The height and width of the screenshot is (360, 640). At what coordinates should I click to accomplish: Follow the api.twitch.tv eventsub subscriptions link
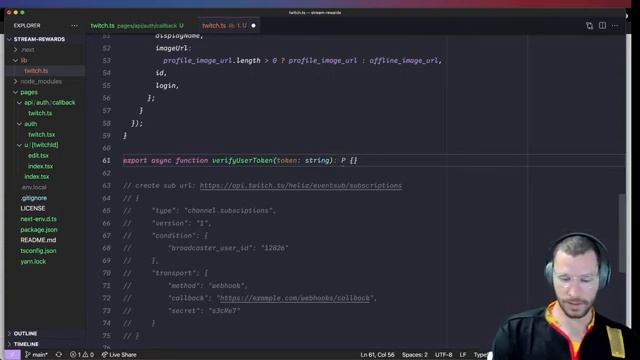[301, 186]
